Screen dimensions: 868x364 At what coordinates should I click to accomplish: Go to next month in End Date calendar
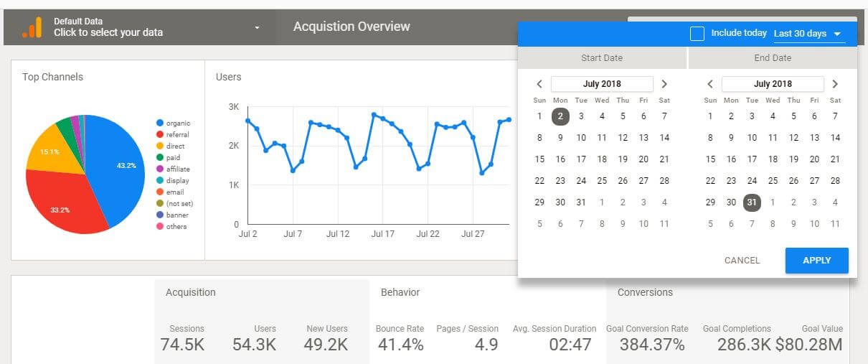pos(835,84)
